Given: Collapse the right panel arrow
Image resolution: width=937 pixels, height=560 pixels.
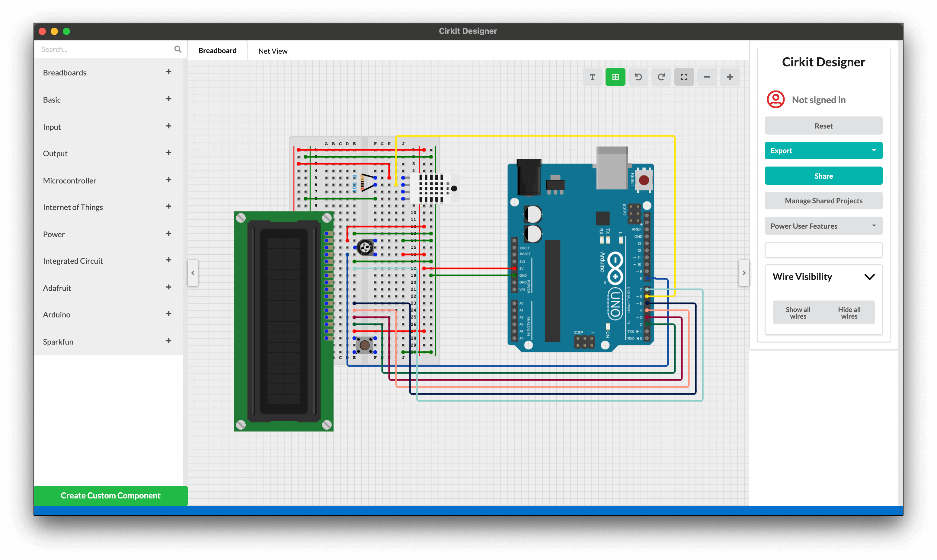Looking at the screenshot, I should (744, 273).
